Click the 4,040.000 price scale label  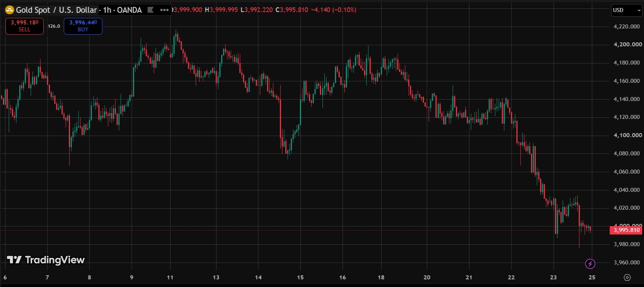pos(626,190)
